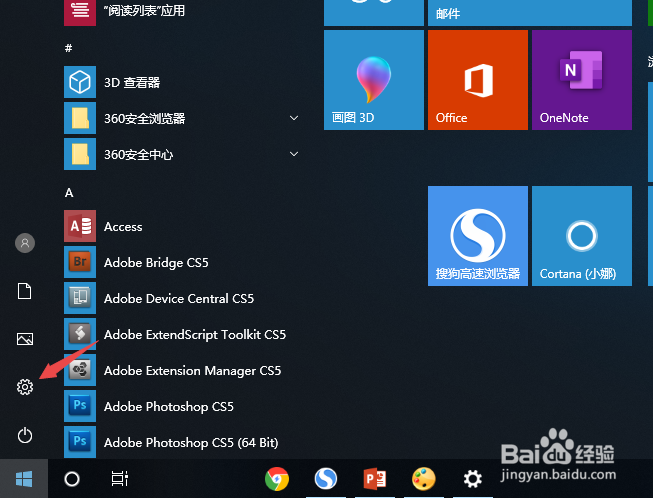Open the Paint palette taskbar icon
This screenshot has width=653, height=498.
[424, 479]
